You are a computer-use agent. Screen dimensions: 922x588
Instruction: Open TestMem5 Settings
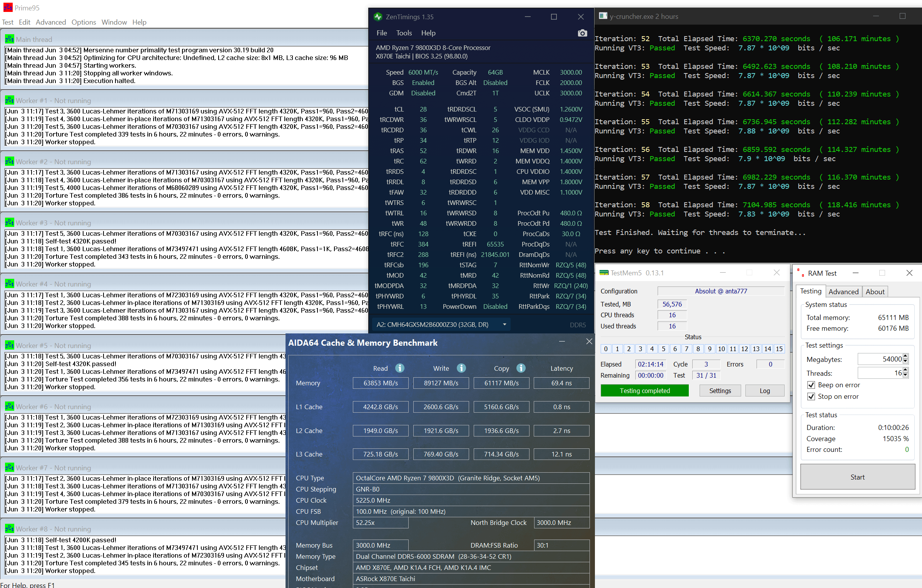coord(720,391)
